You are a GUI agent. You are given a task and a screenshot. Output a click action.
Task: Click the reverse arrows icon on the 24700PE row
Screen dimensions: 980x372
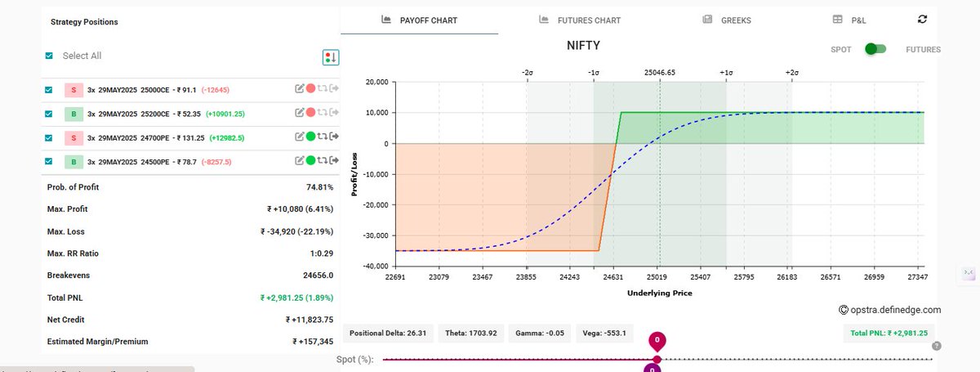[322, 136]
